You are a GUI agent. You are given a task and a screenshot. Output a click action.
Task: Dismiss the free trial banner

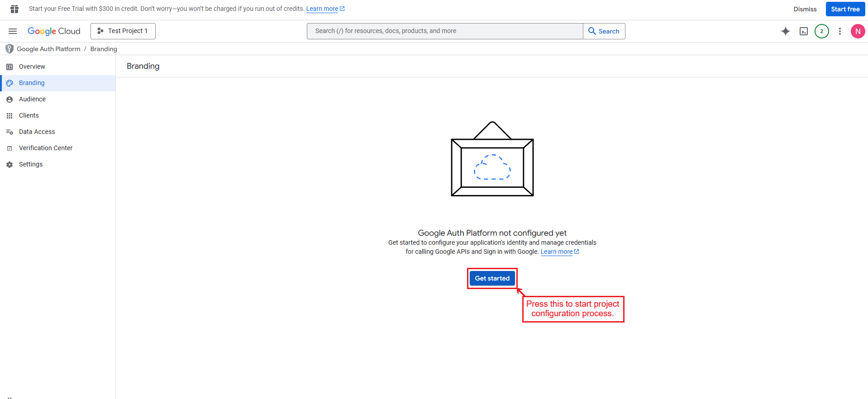coord(805,9)
